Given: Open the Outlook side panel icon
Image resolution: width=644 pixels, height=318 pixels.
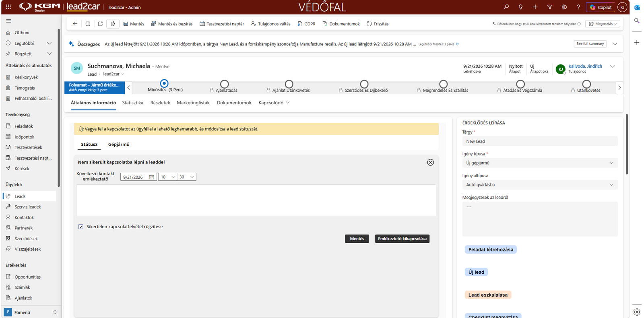Looking at the screenshot, I should click(x=637, y=7).
